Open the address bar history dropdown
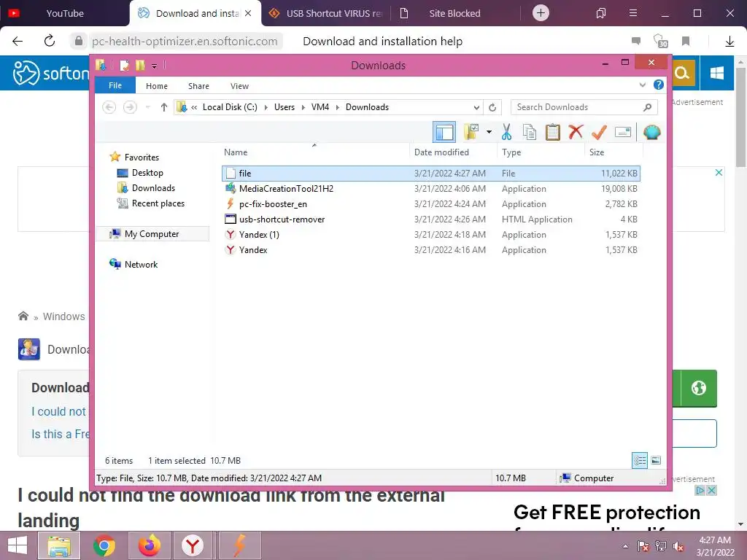 tap(476, 108)
